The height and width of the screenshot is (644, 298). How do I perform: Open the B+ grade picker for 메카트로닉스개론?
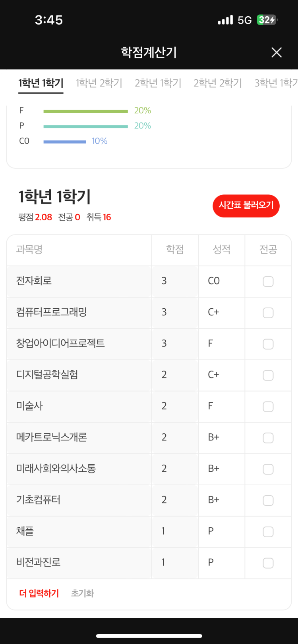tap(221, 437)
